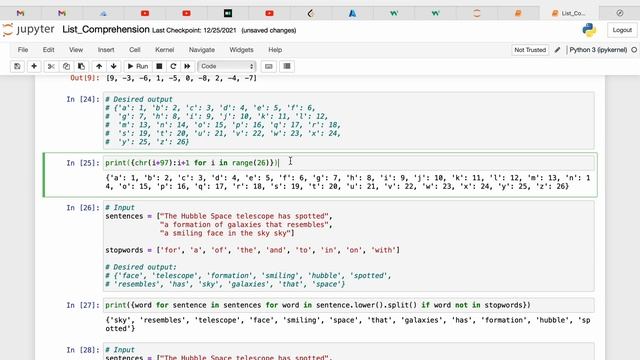Click the Jupyter logo

tap(29, 30)
